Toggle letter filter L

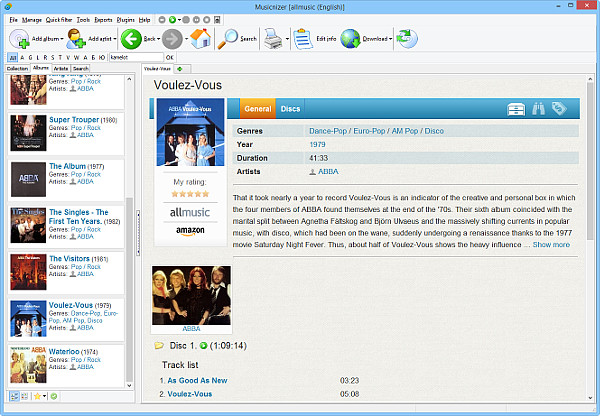(38, 57)
